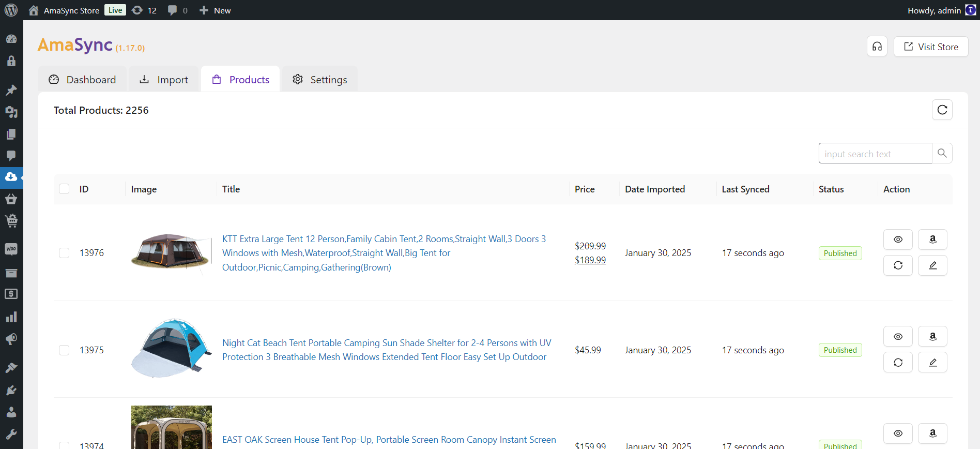Open the WordPress logo menu
Viewport: 980px width, 449px height.
point(11,10)
